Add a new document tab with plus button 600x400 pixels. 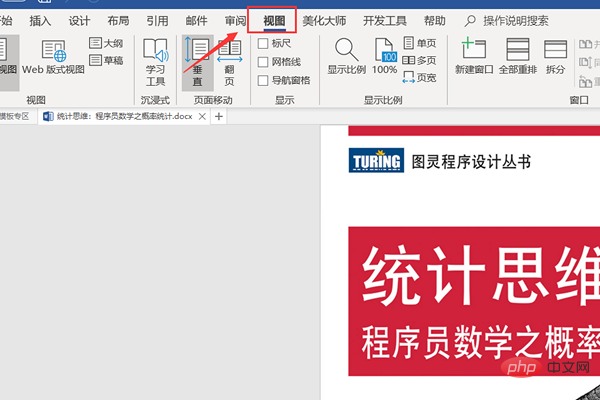(220, 117)
